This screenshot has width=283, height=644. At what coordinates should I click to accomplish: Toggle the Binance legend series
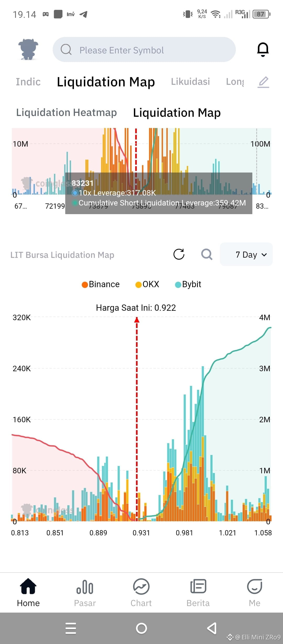pos(101,284)
